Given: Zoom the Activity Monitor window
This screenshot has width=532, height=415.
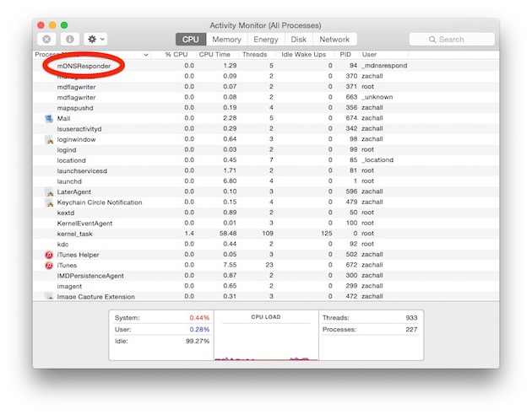Looking at the screenshot, I should [x=64, y=25].
